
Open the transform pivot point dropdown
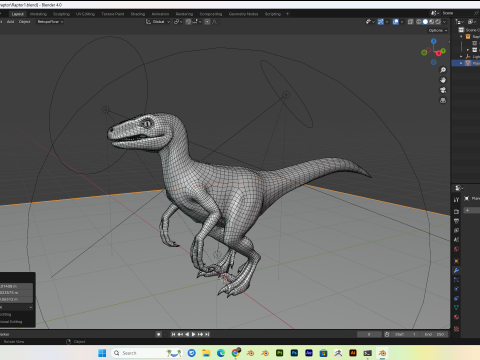pos(178,22)
